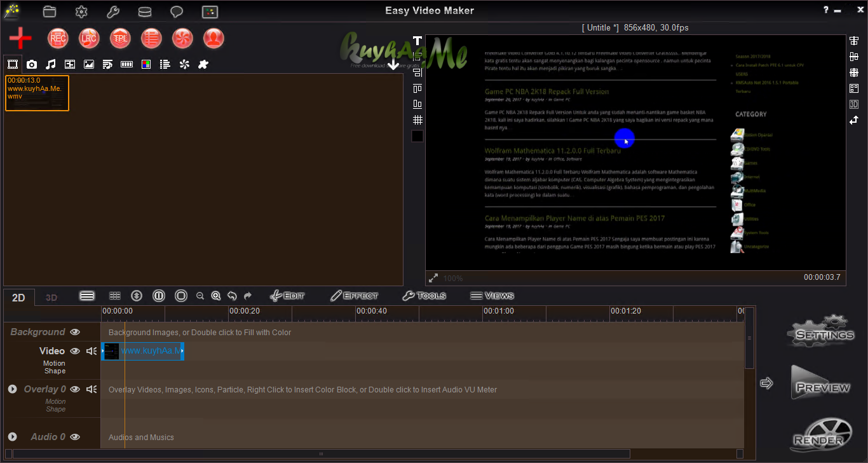
Task: Toggle Overlay 0 track visibility eye
Action: coord(75,389)
